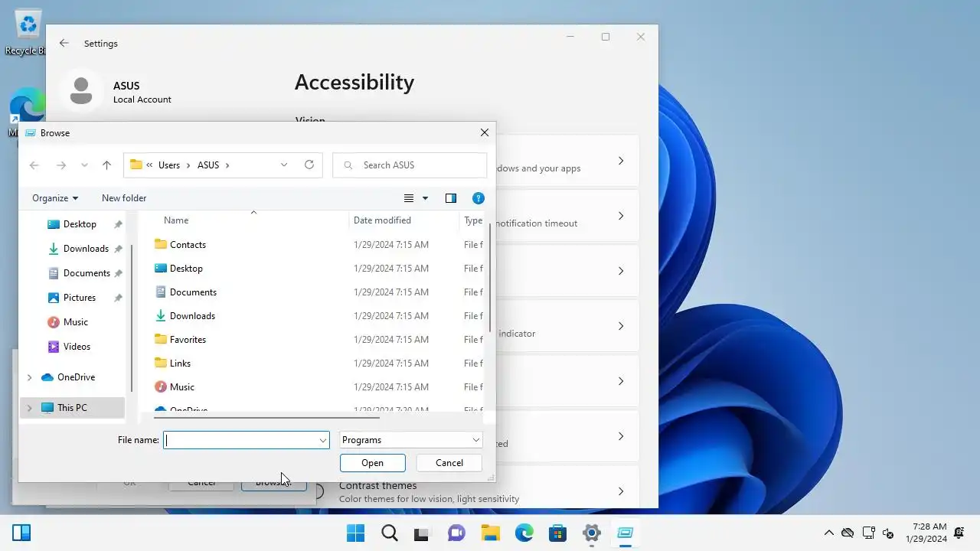This screenshot has width=980, height=551.
Task: Select the Desktop folder in file list
Action: pyautogui.click(x=186, y=269)
